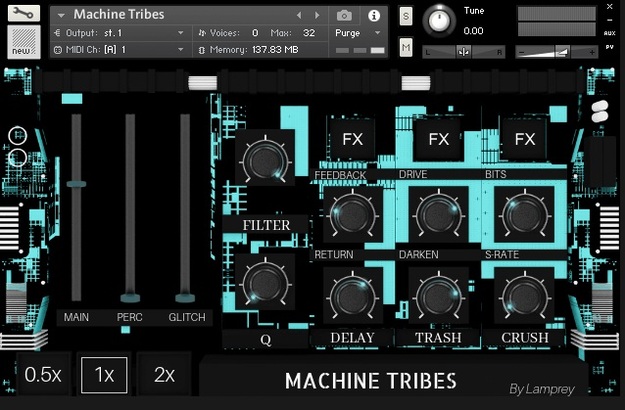This screenshot has height=410, width=625.
Task: Open the instrument info icon
Action: click(374, 16)
